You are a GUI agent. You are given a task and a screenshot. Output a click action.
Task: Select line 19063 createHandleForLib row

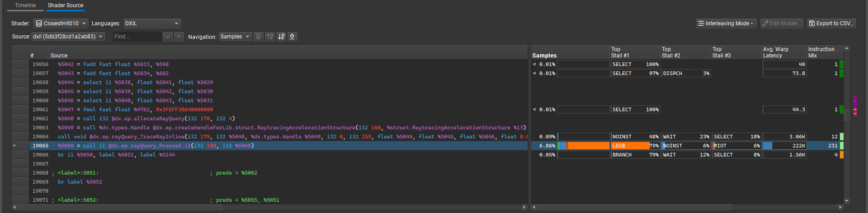(278, 128)
